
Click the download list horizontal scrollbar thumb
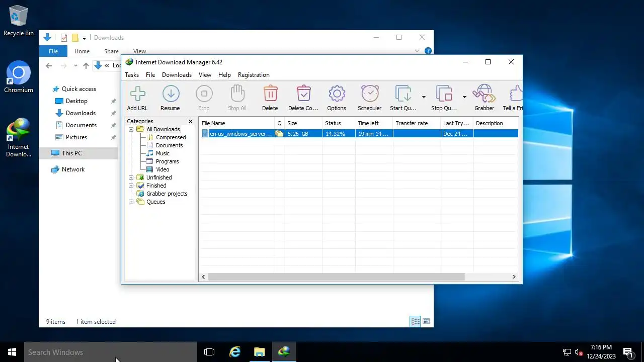coord(336,277)
